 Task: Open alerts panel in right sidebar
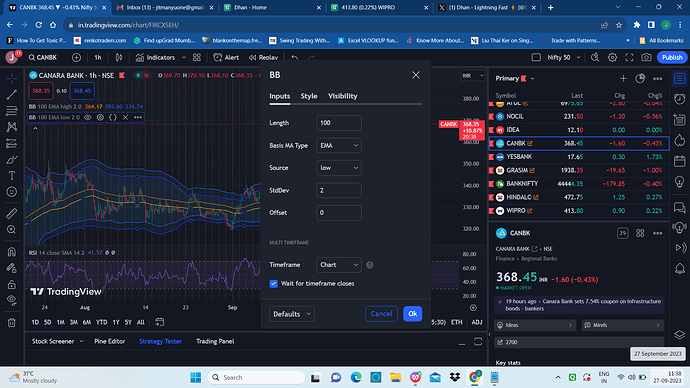(x=680, y=99)
